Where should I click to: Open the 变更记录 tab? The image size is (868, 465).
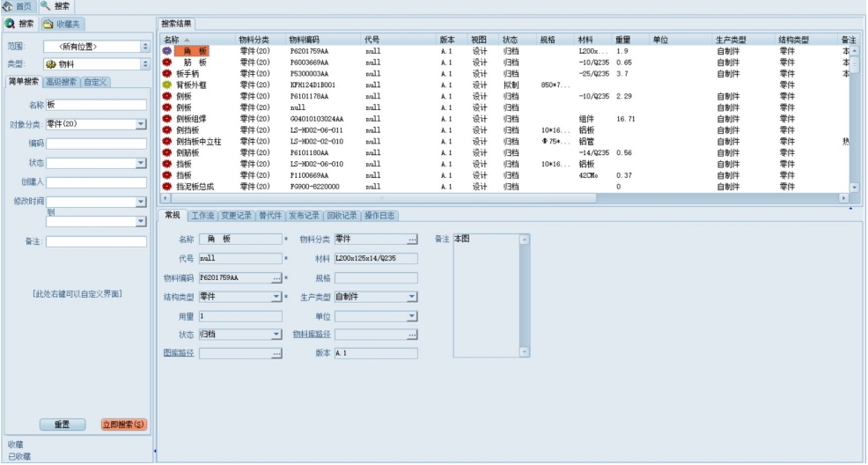point(237,216)
